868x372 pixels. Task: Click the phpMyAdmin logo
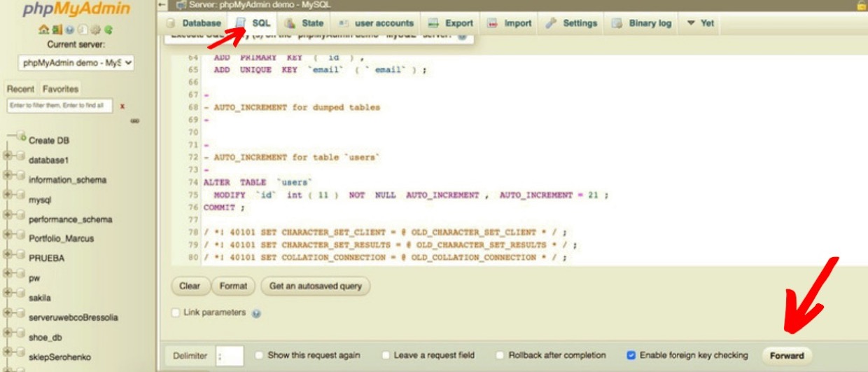(x=76, y=10)
